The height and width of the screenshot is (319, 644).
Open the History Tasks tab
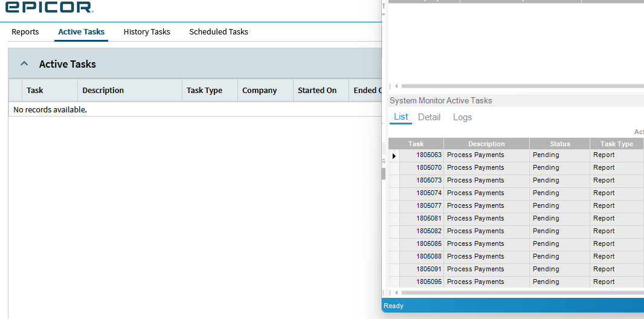point(147,31)
